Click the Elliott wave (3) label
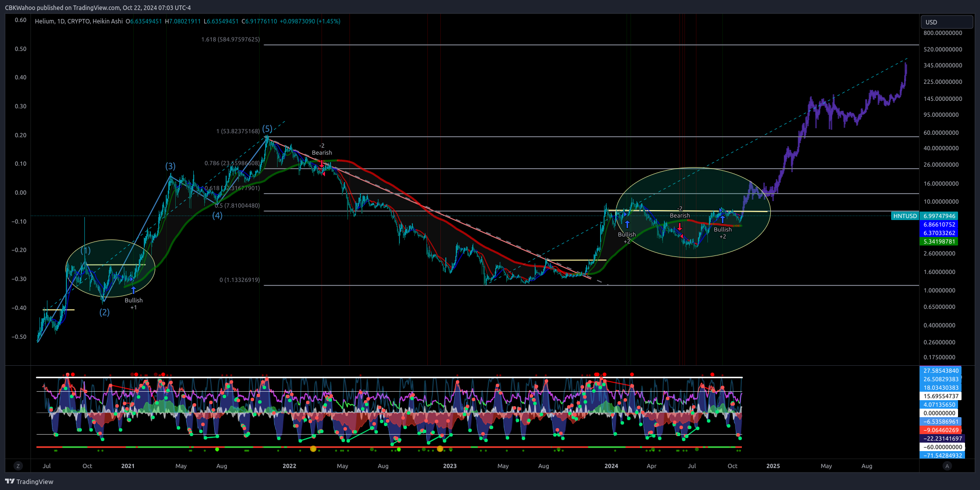 pos(171,166)
